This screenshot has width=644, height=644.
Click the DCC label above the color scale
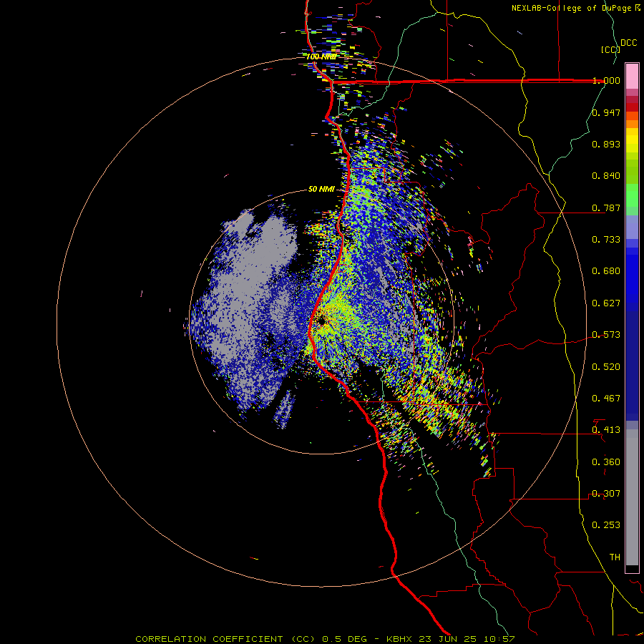628,43
